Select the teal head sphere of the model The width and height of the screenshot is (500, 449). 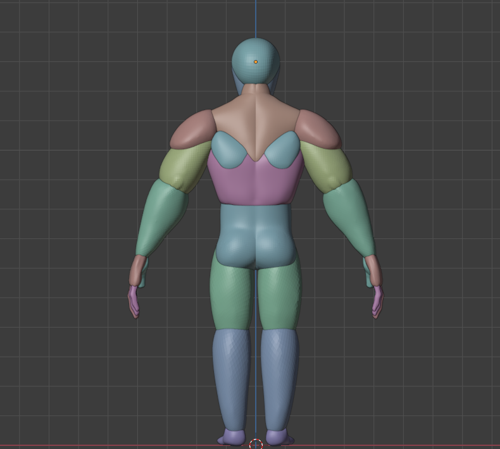coord(256,60)
